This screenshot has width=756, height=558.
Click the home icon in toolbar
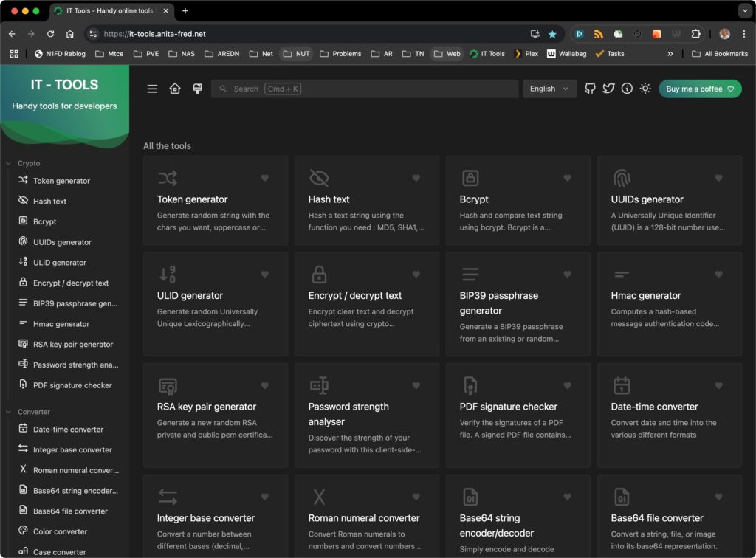point(175,89)
